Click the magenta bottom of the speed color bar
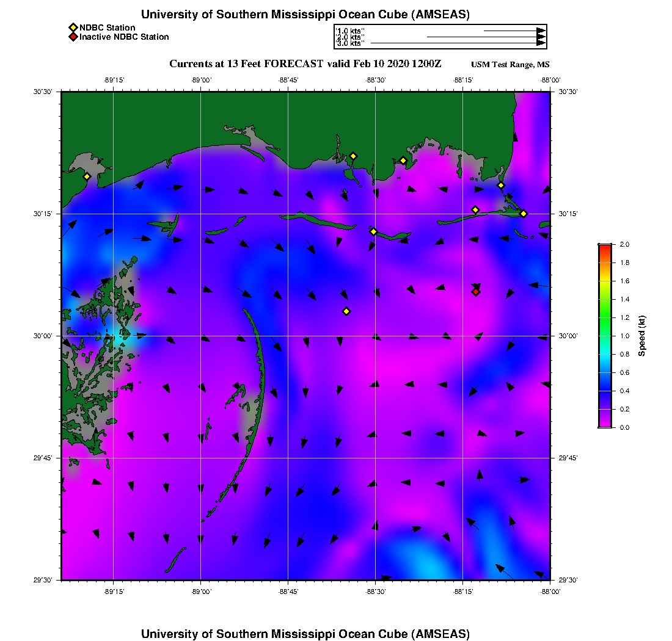The width and height of the screenshot is (672, 641). tap(604, 424)
